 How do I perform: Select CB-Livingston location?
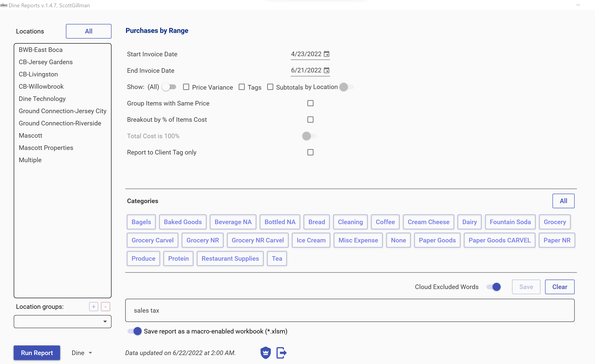tap(63, 74)
